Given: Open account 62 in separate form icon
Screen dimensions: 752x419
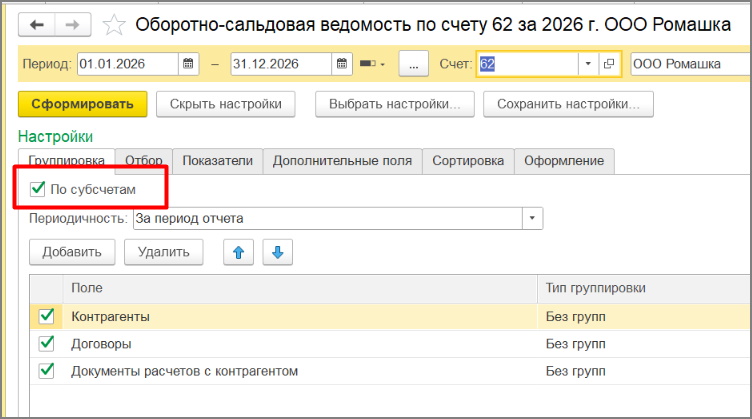Looking at the screenshot, I should pos(610,64).
